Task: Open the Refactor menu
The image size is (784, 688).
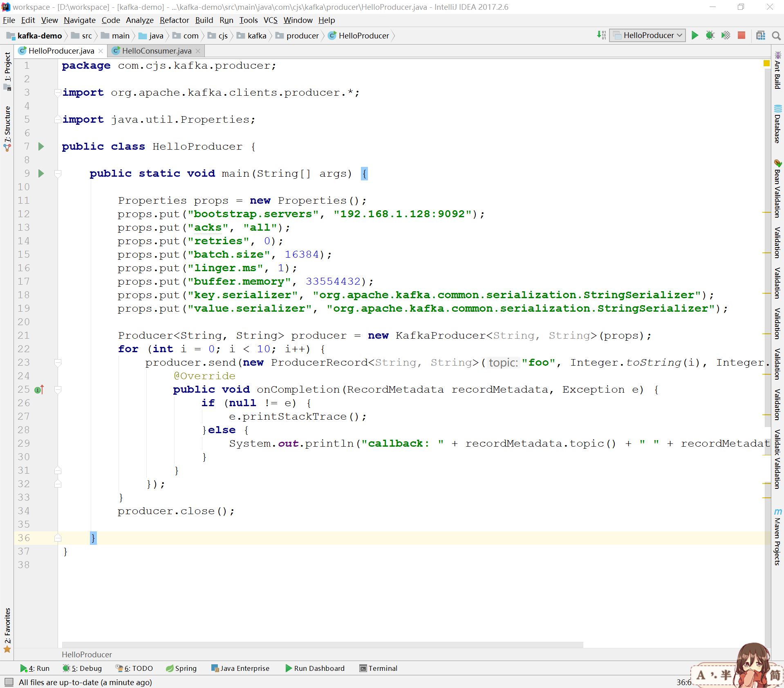Action: 174,20
